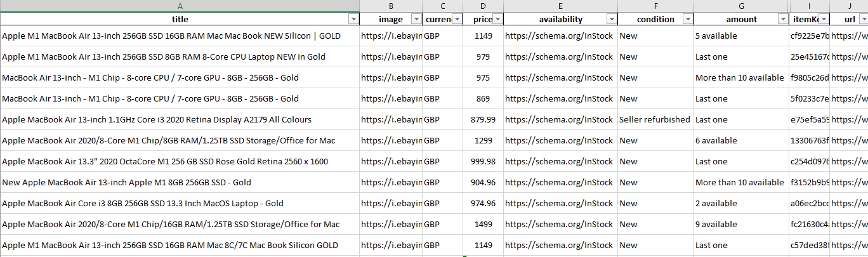Select the price cell 1499
868x257 pixels.
click(x=483, y=225)
